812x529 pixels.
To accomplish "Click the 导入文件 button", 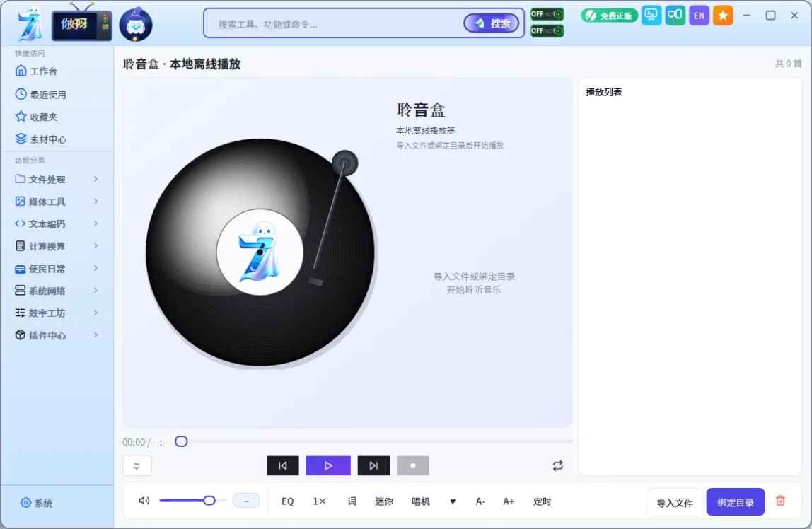I will pyautogui.click(x=674, y=503).
